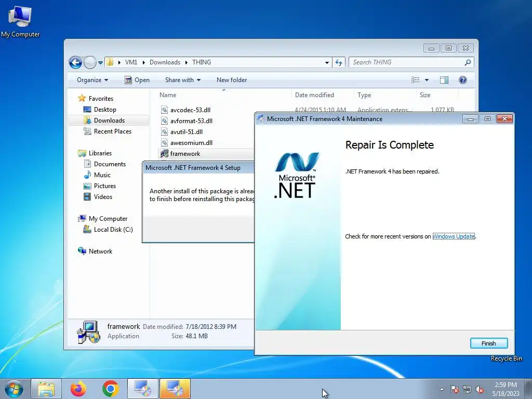Open the Pictures library
Viewport: 532px width, 399px height.
[105, 186]
